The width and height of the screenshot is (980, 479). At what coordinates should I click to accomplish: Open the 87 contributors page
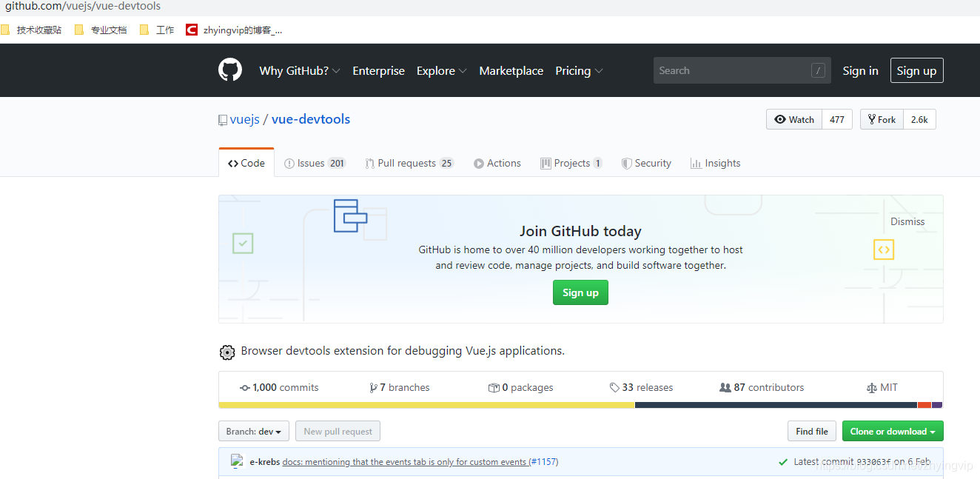(762, 387)
